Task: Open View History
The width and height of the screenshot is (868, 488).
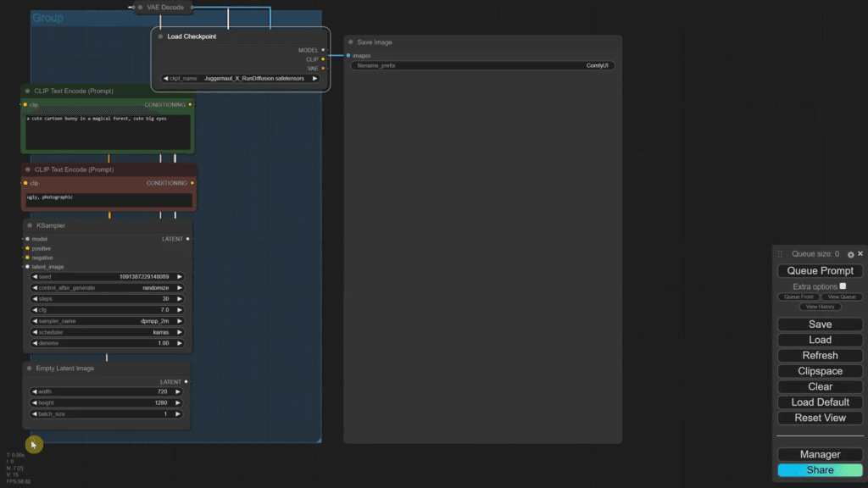Action: pyautogui.click(x=820, y=307)
